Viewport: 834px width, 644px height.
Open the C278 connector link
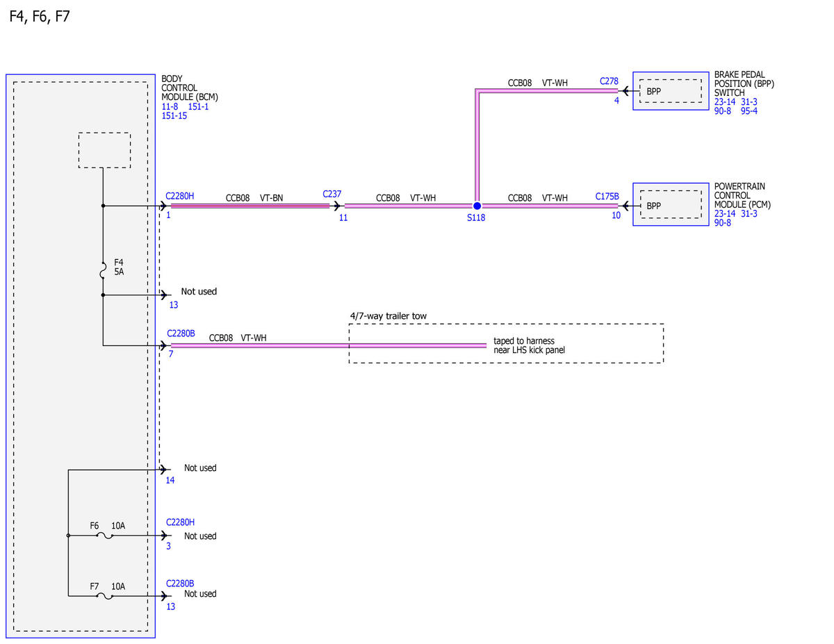pos(609,81)
